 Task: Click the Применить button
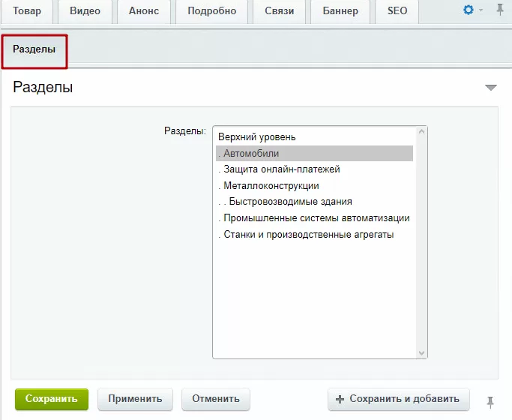135,399
